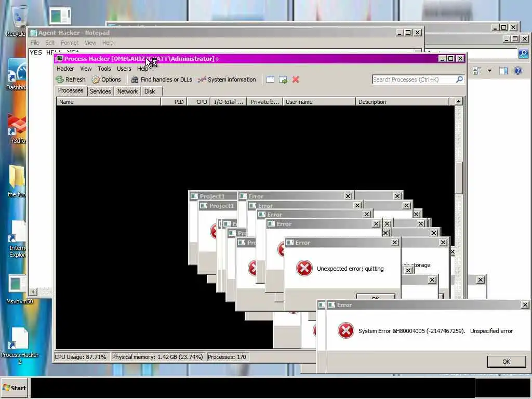Open the Internet Explorer desktop shortcut
Image resolution: width=532 pixels, height=399 pixels.
point(18,240)
